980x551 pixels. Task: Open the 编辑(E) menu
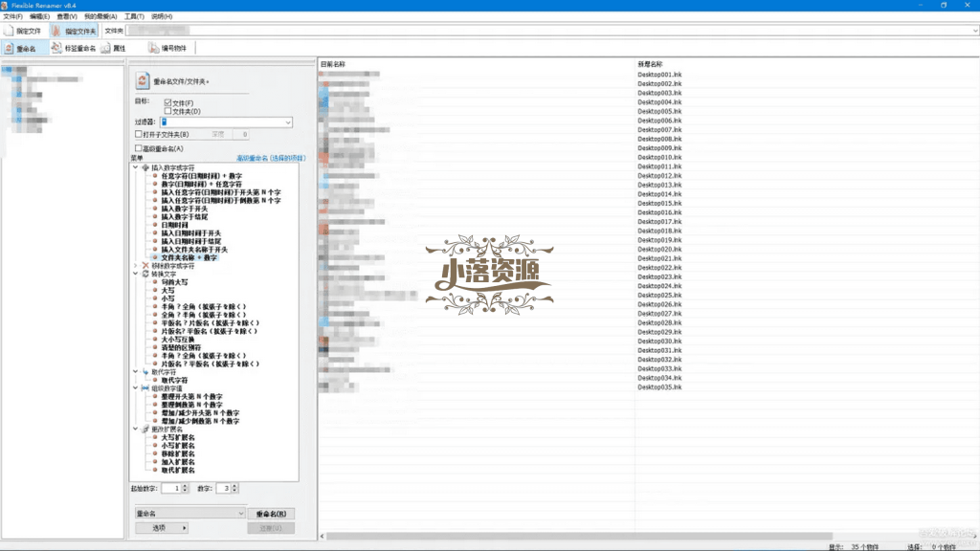click(x=39, y=17)
